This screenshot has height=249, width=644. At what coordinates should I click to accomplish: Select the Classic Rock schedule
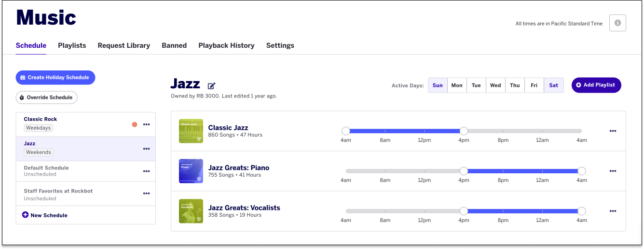[86, 124]
